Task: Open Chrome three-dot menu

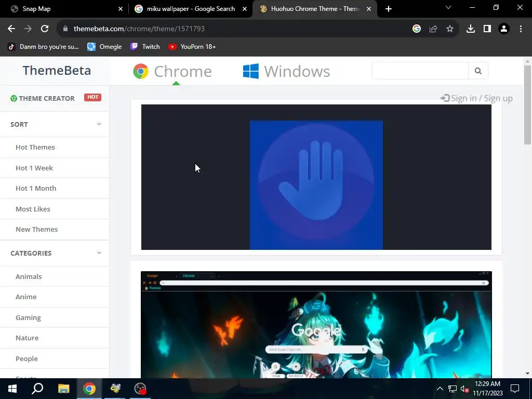Action: pyautogui.click(x=521, y=29)
